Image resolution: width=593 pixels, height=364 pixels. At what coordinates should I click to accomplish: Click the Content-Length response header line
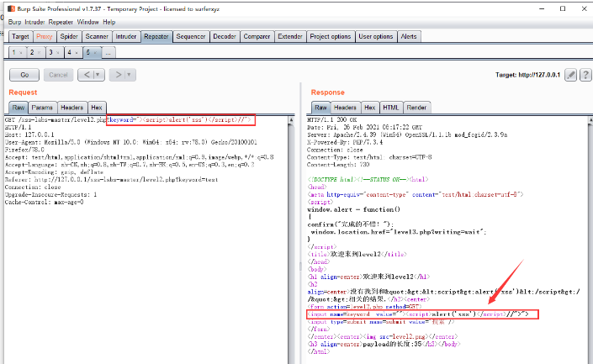338,165
